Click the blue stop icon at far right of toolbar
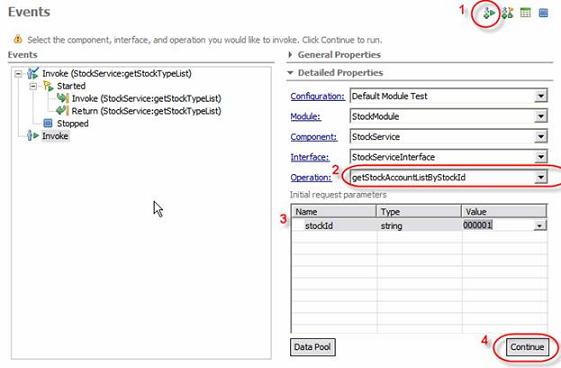561x368 pixels. pos(543,13)
